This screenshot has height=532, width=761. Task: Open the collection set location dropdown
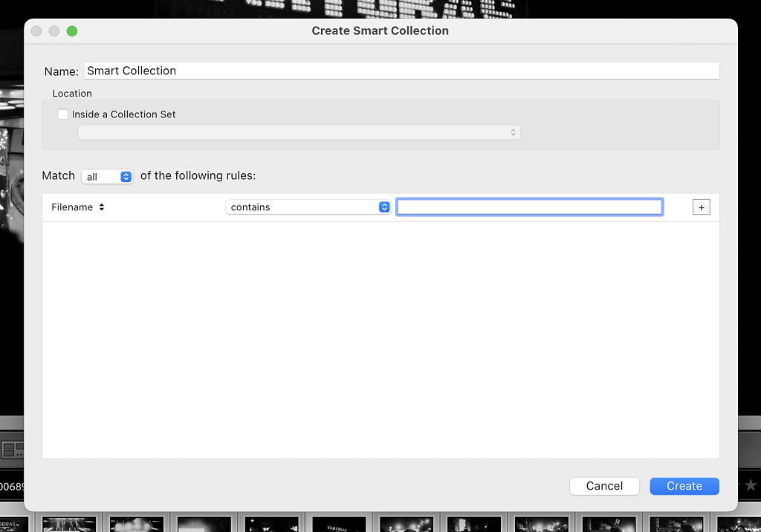(x=299, y=132)
